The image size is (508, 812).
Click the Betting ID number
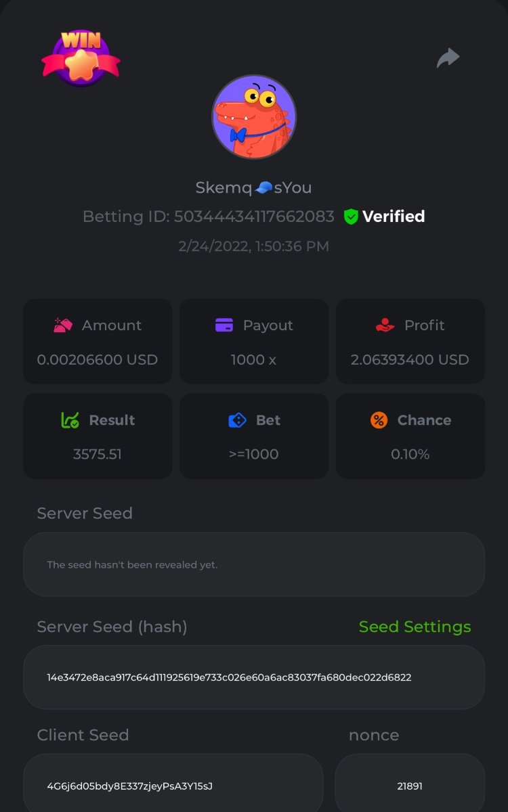pos(254,217)
